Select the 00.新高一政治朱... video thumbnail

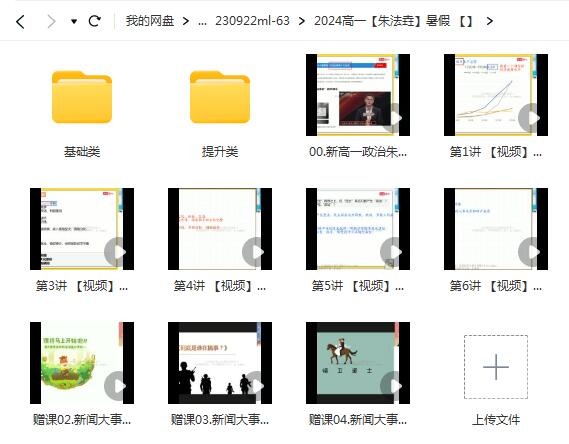(x=358, y=95)
